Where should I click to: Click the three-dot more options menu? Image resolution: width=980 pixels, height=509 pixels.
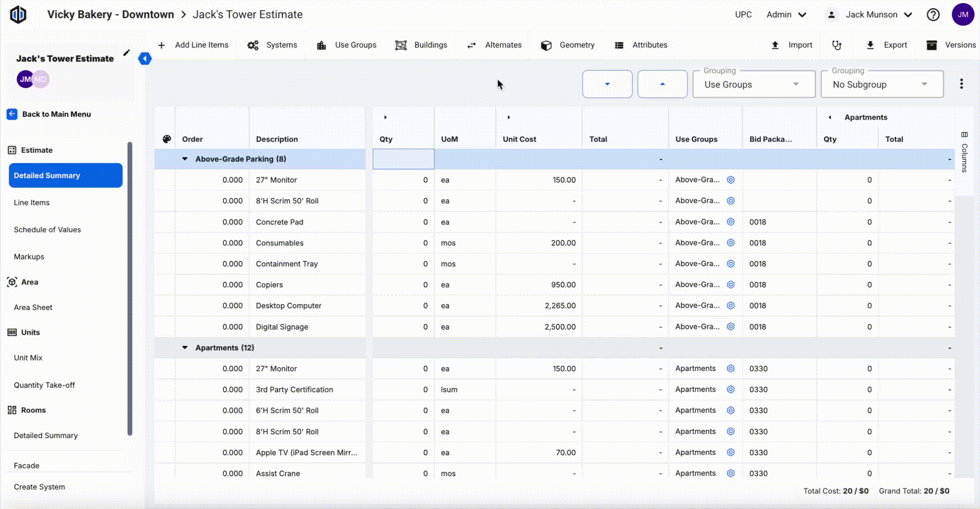[x=961, y=84]
